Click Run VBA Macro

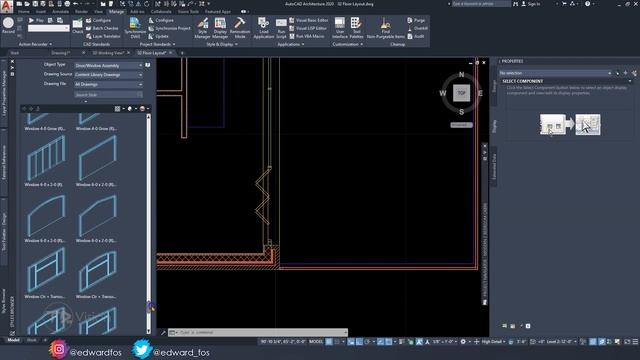(x=307, y=36)
